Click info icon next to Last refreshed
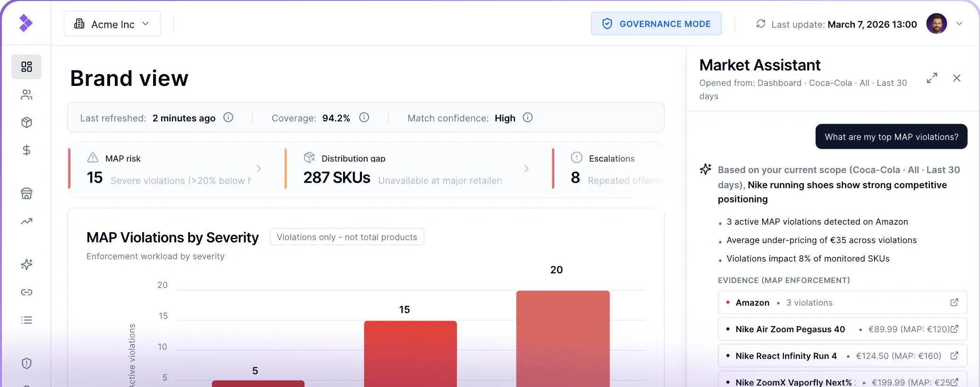980x387 pixels. 228,118
